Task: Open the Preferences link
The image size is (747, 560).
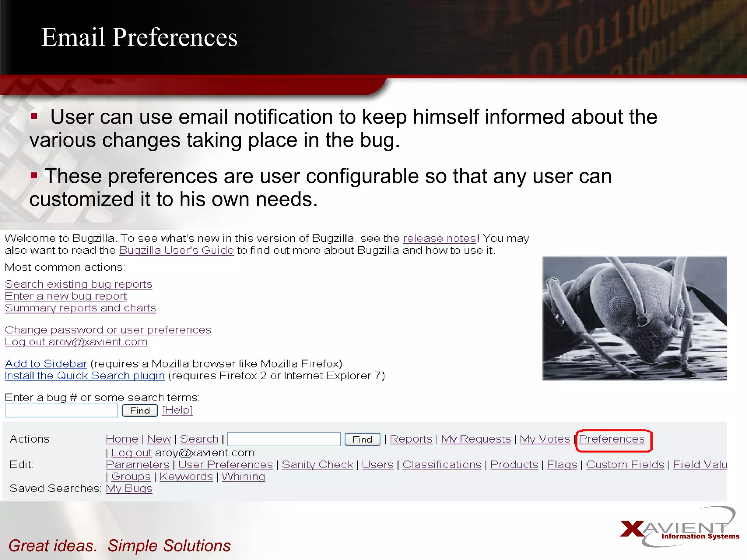Action: click(x=612, y=439)
